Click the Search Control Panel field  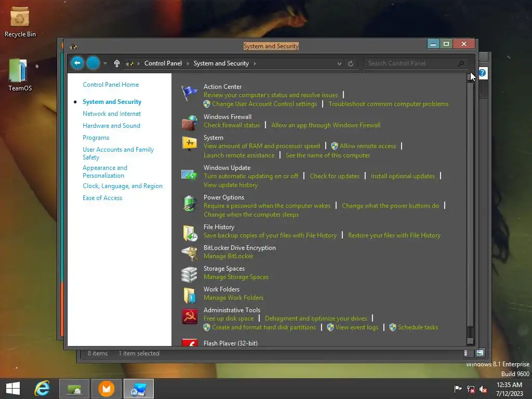click(416, 63)
